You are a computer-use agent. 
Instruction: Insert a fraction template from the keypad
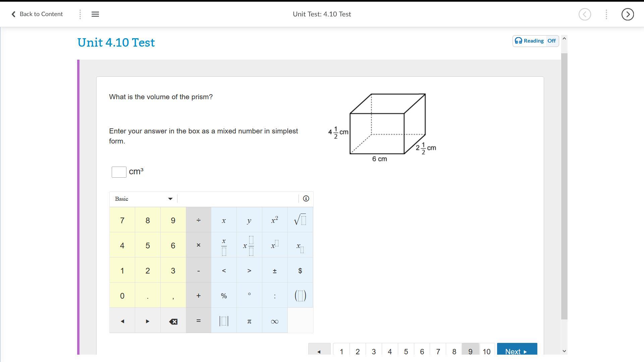[x=224, y=246]
